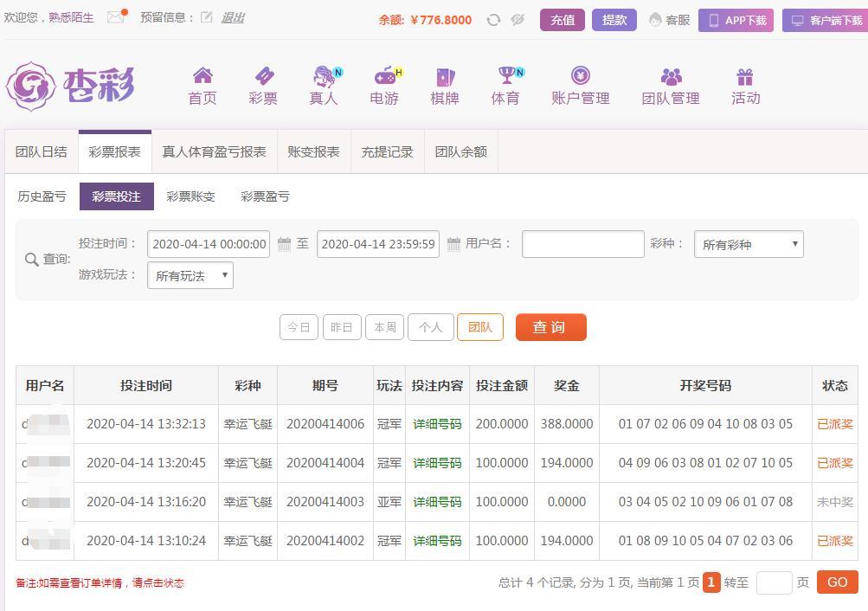Open 详细号码 link for period 20200414006
The height and width of the screenshot is (611, 868).
[x=437, y=424]
